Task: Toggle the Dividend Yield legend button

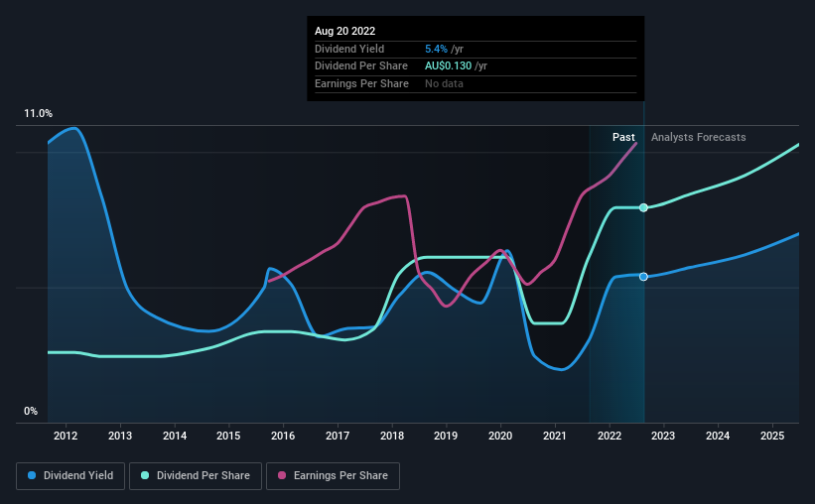Action: (x=70, y=476)
